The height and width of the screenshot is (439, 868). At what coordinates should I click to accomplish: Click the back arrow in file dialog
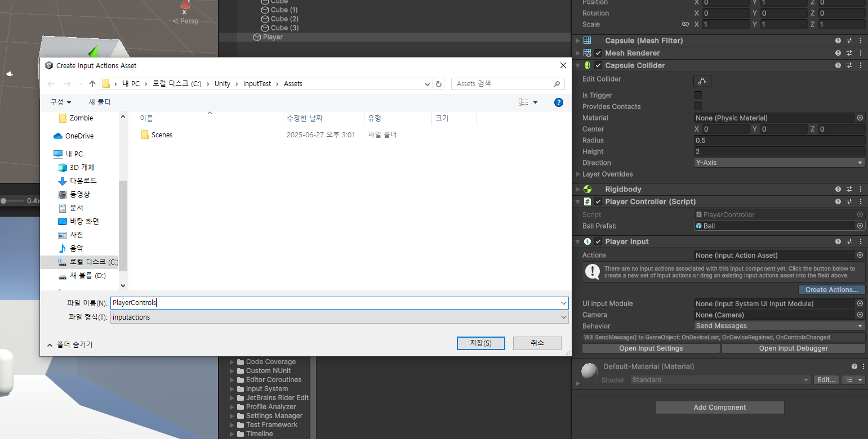tap(51, 84)
